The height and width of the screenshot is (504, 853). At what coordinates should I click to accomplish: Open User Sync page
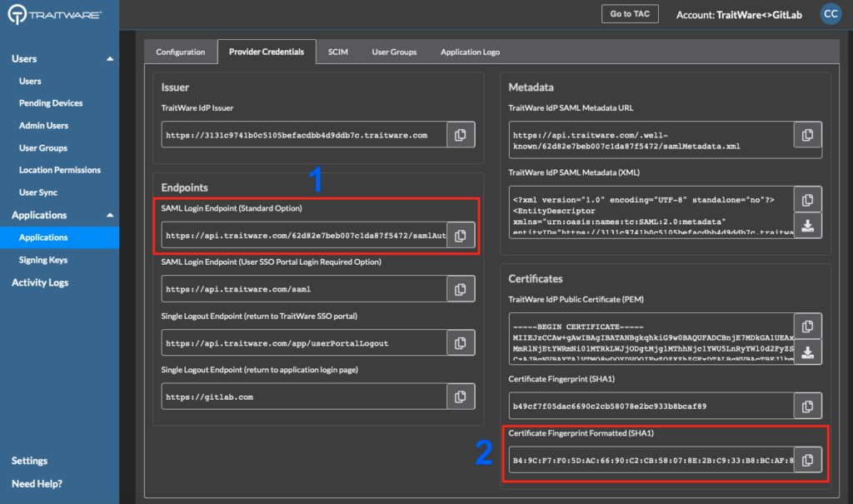point(38,192)
